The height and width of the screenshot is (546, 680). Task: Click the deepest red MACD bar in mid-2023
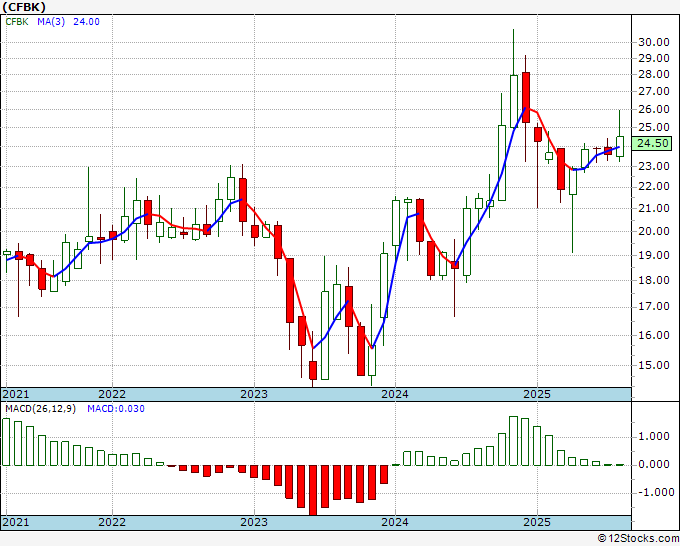313,490
